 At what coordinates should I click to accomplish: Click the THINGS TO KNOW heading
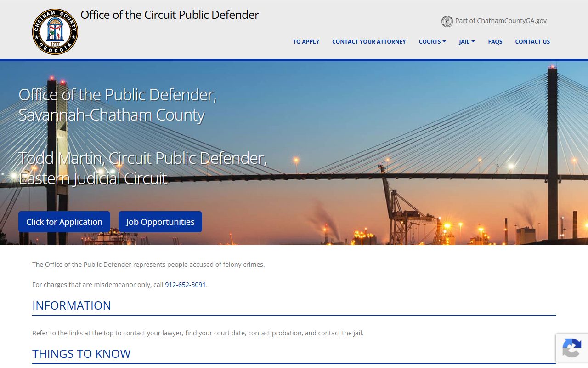click(x=81, y=354)
